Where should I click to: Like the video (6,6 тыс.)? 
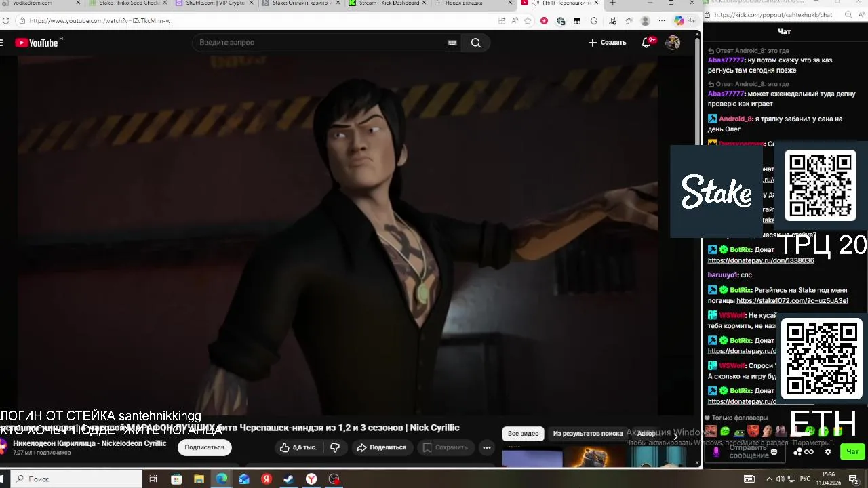298,447
